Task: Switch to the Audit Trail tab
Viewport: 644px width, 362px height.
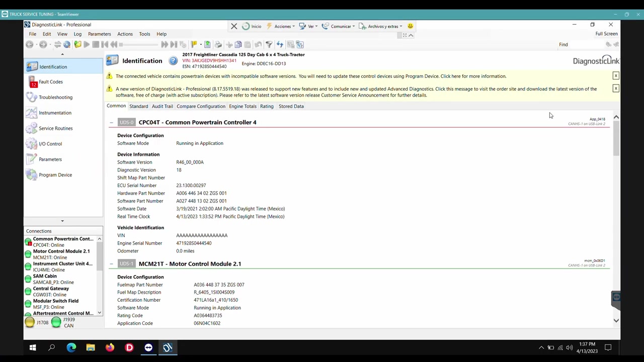Action: point(162,106)
